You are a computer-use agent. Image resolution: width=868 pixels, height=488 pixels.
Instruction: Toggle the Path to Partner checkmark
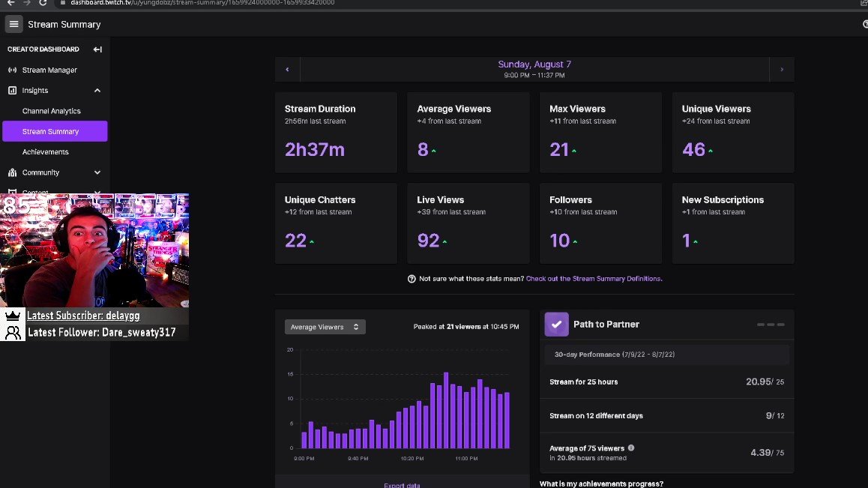point(556,324)
